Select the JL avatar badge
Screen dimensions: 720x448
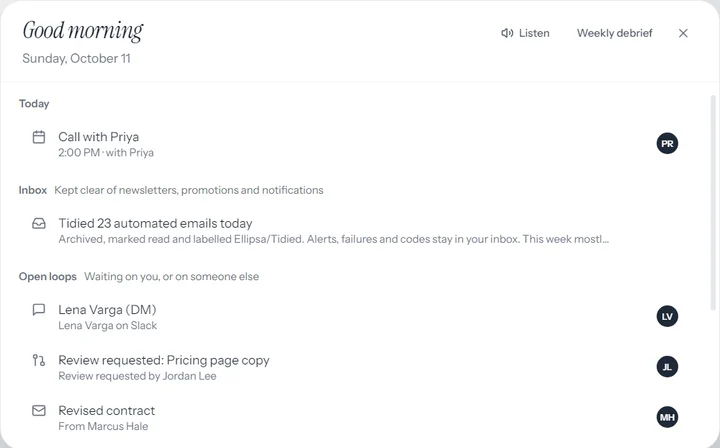click(667, 367)
